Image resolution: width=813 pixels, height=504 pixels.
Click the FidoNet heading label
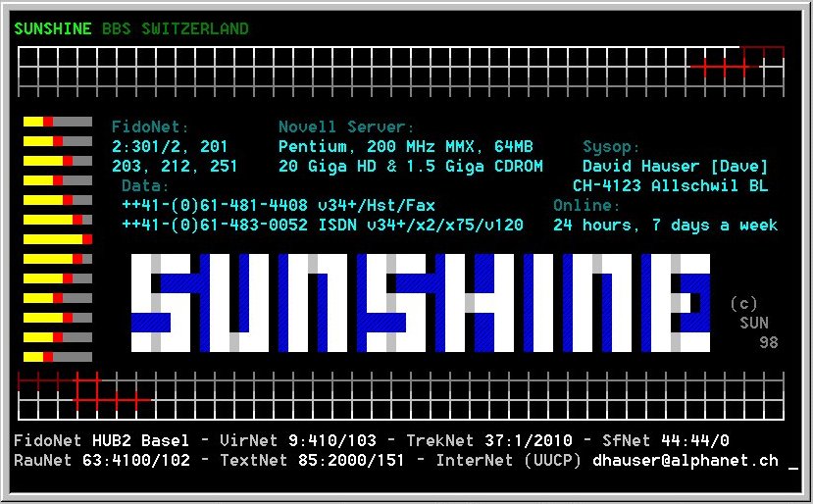tap(150, 126)
